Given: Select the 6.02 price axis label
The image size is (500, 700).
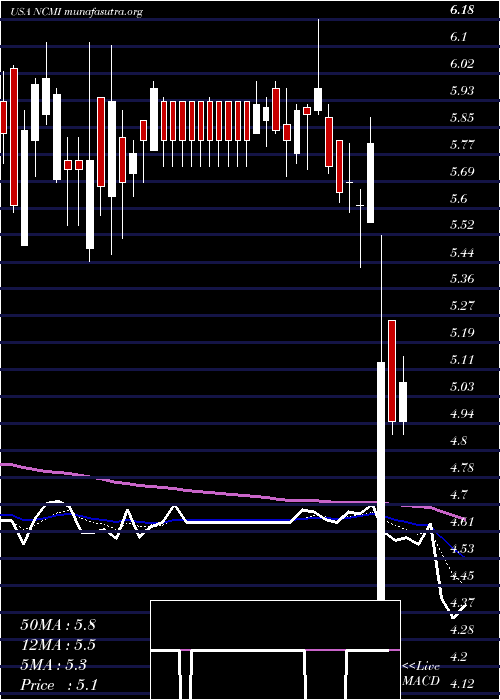Looking at the screenshot, I should tap(462, 64).
